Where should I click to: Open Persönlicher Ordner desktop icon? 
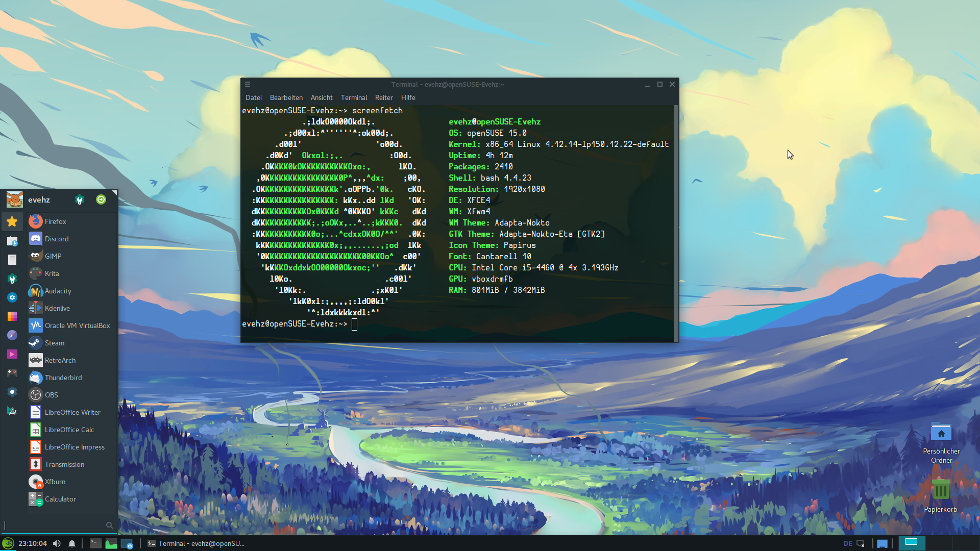click(941, 443)
